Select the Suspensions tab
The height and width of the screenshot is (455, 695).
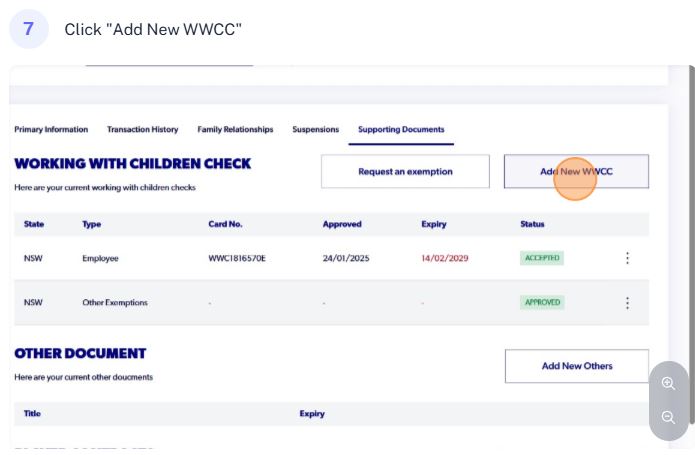point(316,129)
